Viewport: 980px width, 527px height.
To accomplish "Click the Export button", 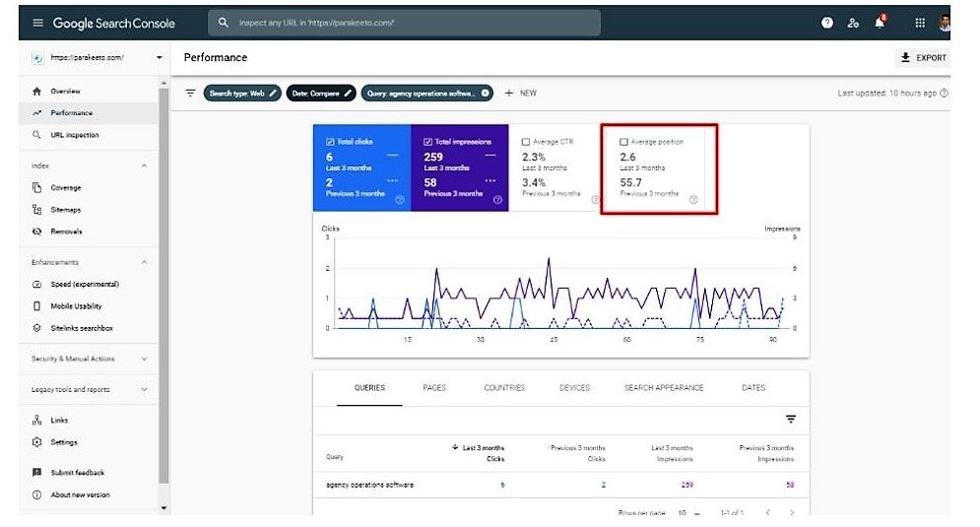I will (923, 57).
